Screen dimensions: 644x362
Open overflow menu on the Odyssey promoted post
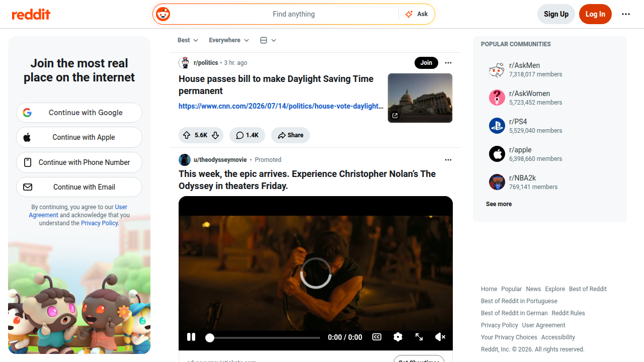(x=448, y=160)
